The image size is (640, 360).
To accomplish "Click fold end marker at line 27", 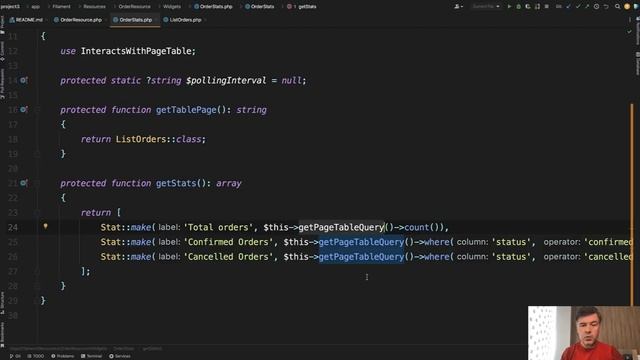I will [37, 271].
